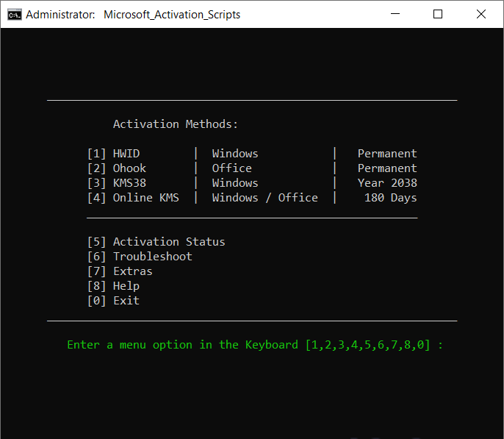The height and width of the screenshot is (439, 504).
Task: Select the '[8] Help' entry
Action: click(x=113, y=286)
